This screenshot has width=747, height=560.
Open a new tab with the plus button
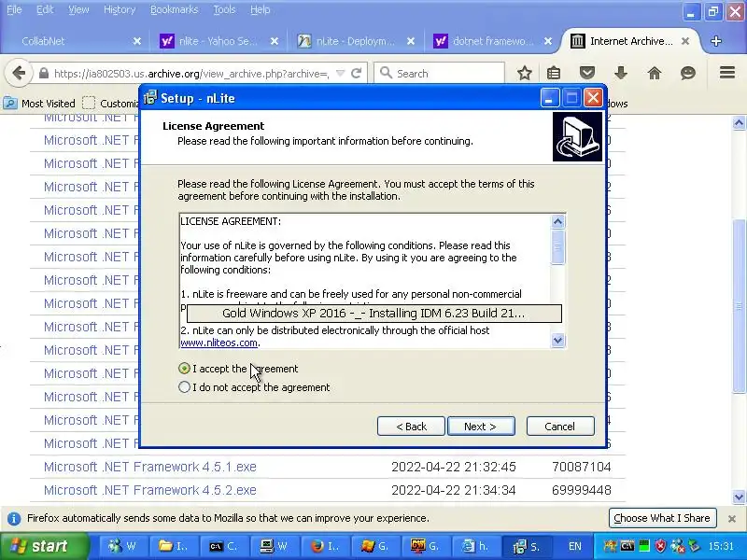pos(715,41)
